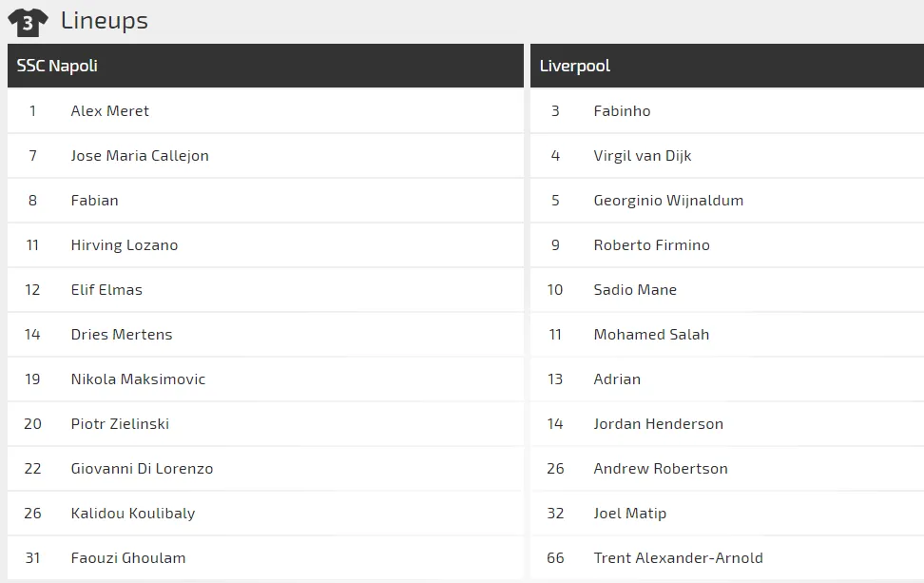
Task: Click on Andrew Robertson
Action: (x=661, y=469)
